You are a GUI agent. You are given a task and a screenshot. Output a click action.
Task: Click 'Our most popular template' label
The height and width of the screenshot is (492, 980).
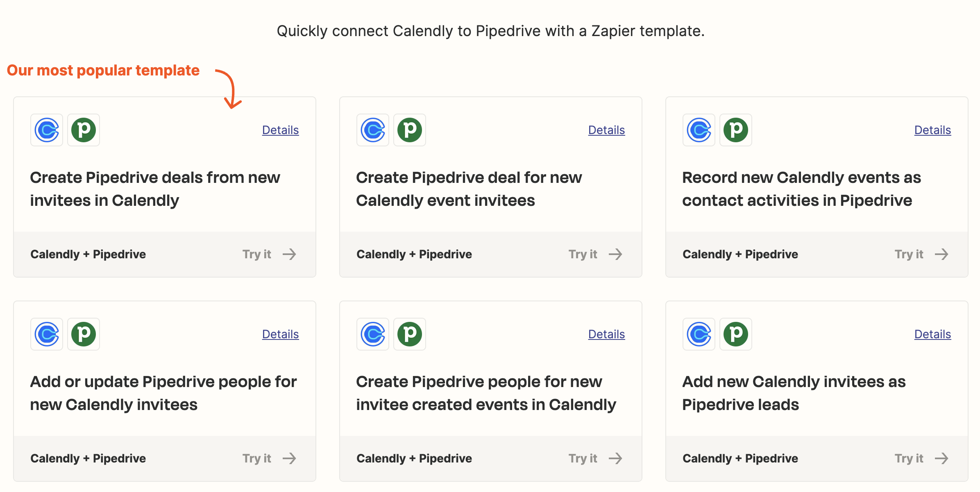(103, 71)
